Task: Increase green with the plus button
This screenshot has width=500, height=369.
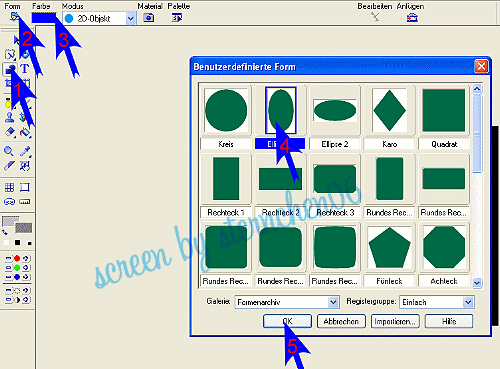Action: pyautogui.click(x=26, y=268)
